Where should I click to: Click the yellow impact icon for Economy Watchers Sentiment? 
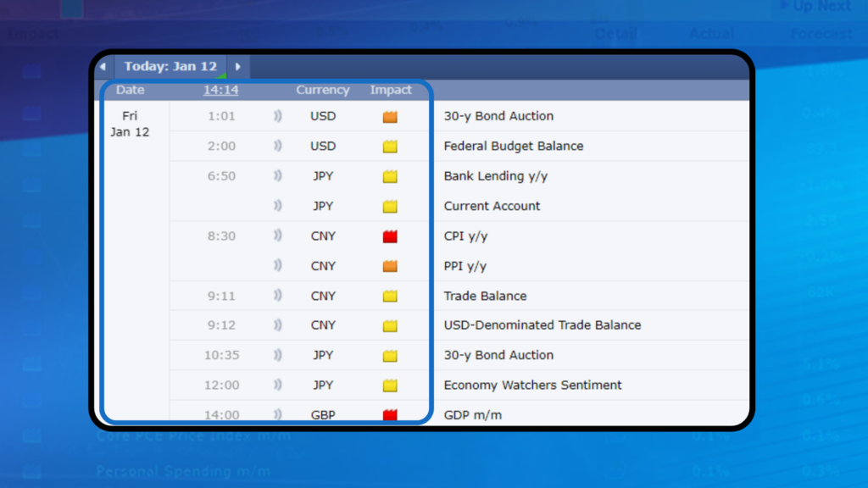click(x=390, y=385)
